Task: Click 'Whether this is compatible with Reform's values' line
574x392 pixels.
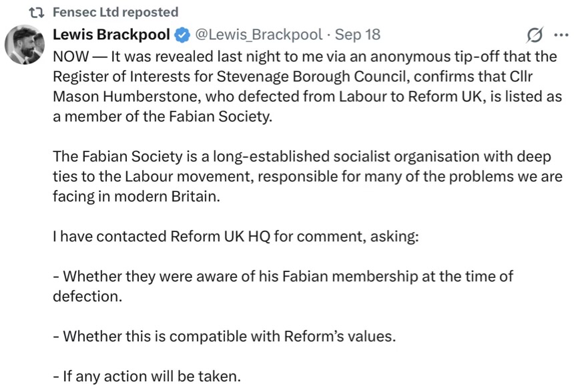Action: click(224, 336)
